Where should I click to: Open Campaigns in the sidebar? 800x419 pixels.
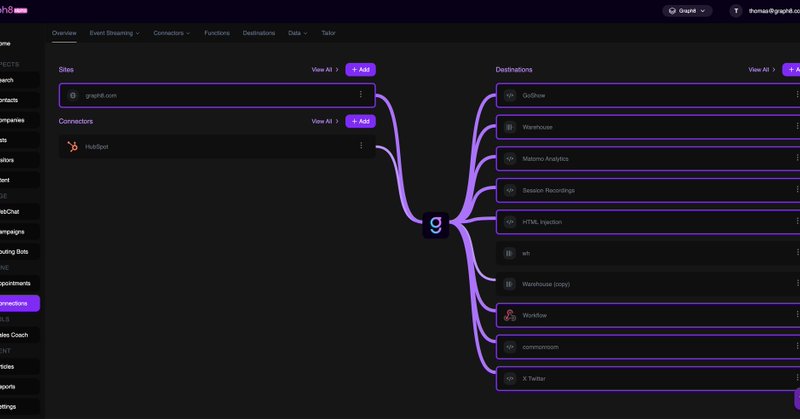pyautogui.click(x=19, y=232)
